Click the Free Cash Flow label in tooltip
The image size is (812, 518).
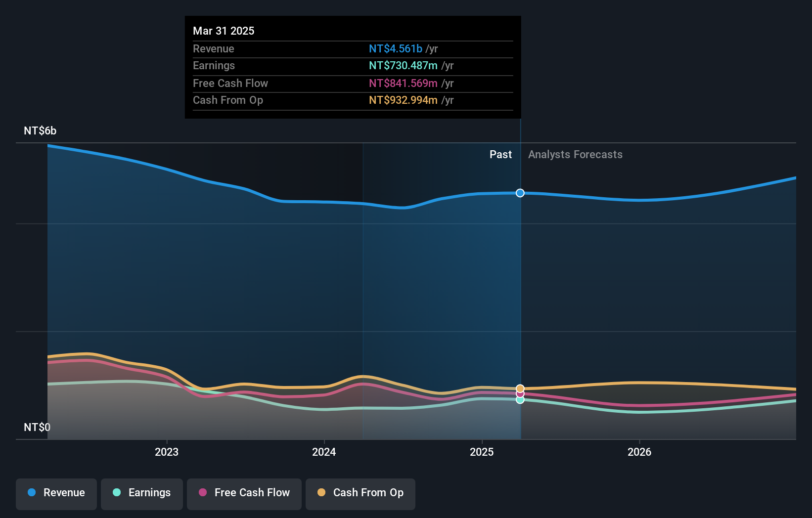point(230,83)
